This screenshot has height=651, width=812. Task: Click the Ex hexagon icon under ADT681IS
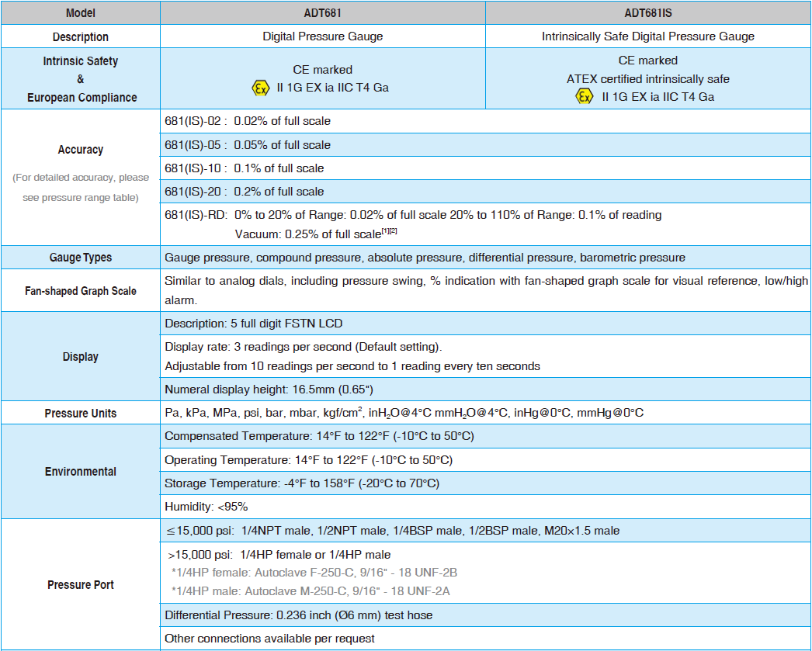584,97
